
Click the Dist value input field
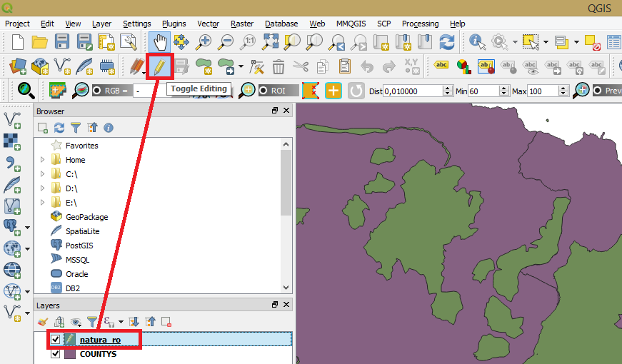412,91
